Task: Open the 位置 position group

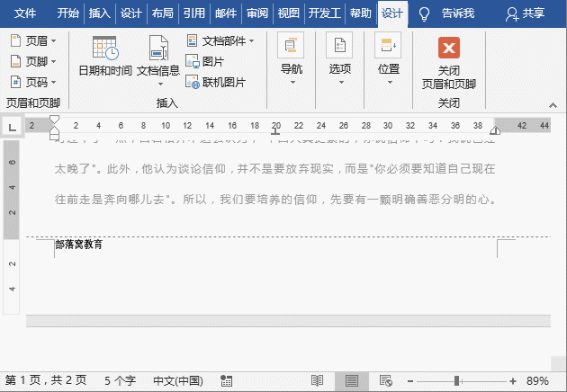Action: tap(389, 54)
